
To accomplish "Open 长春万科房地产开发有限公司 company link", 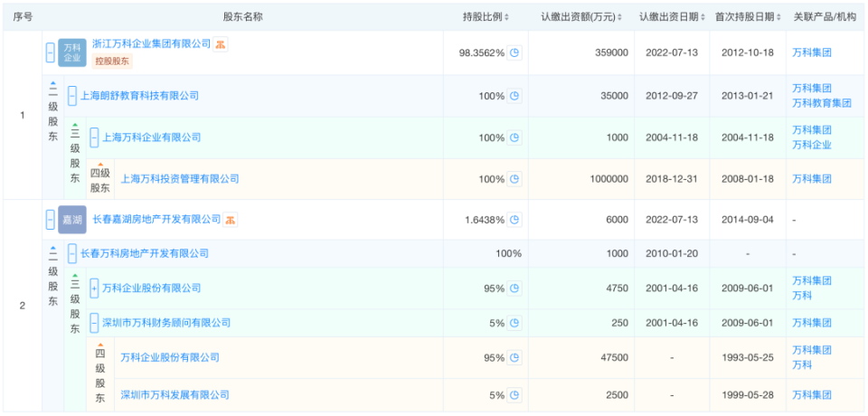I will [145, 254].
